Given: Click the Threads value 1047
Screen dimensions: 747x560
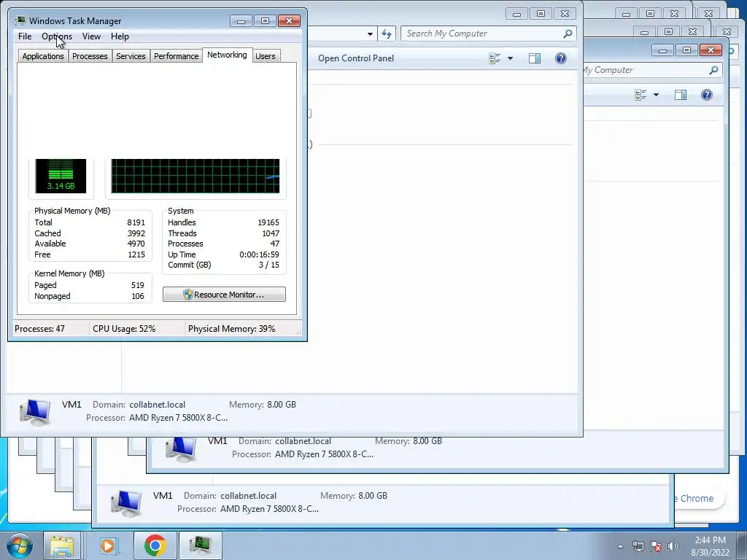Looking at the screenshot, I should pos(271,233).
